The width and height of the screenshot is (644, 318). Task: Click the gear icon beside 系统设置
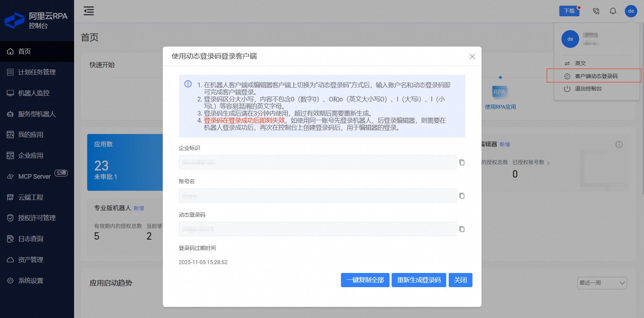[10, 281]
